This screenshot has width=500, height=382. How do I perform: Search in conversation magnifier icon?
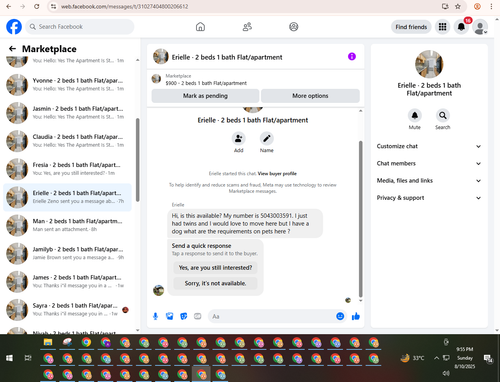[443, 115]
